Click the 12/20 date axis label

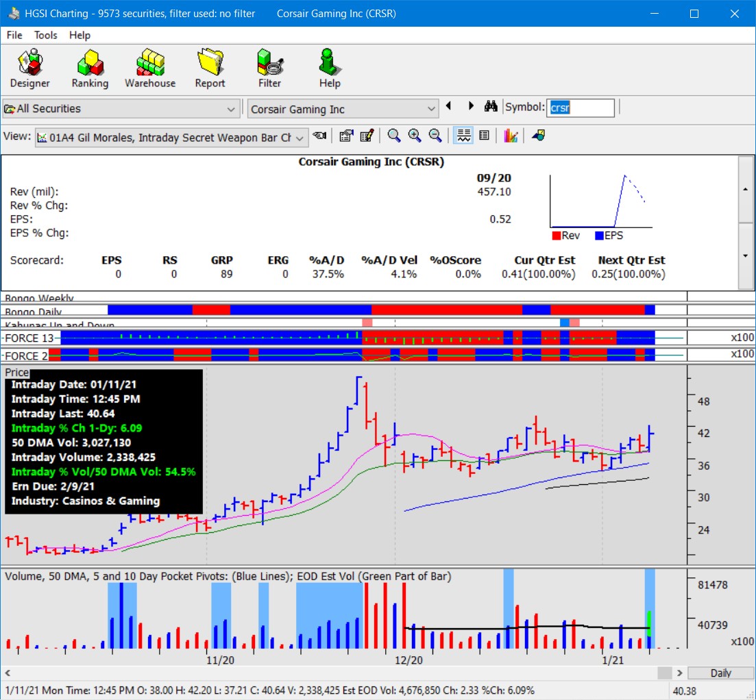(x=409, y=660)
